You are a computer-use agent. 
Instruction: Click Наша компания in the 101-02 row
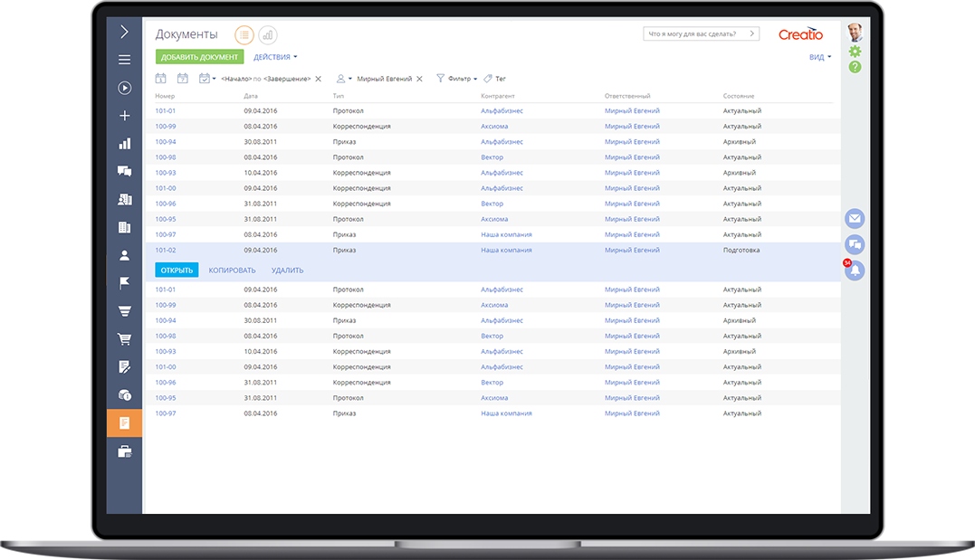[x=506, y=251]
